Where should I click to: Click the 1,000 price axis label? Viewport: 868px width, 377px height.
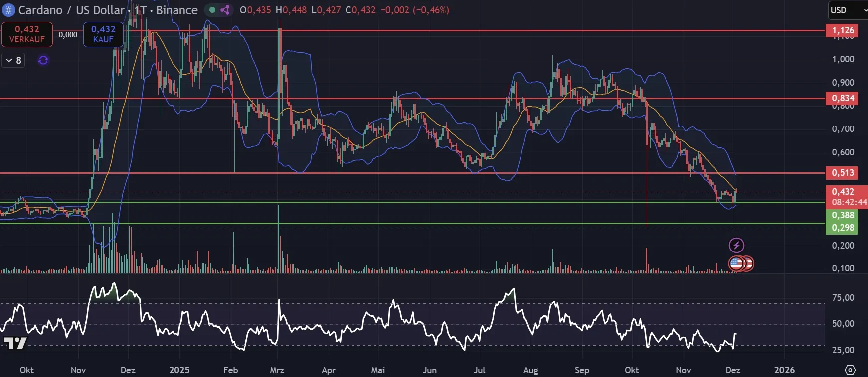pos(843,59)
